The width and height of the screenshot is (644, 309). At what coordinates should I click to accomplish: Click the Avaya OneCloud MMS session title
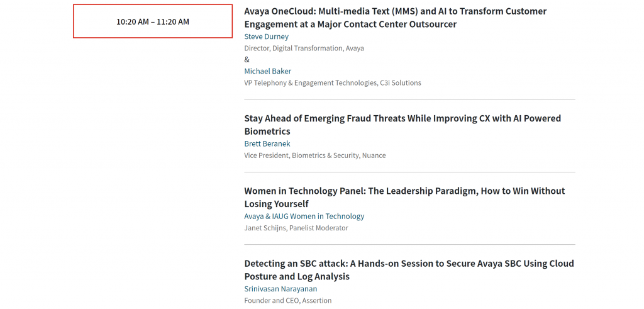coord(396,18)
